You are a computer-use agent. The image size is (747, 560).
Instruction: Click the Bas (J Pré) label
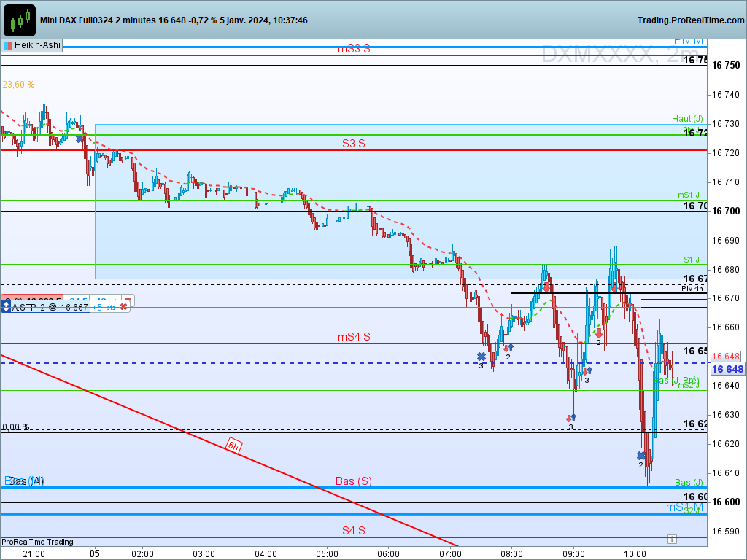[676, 381]
